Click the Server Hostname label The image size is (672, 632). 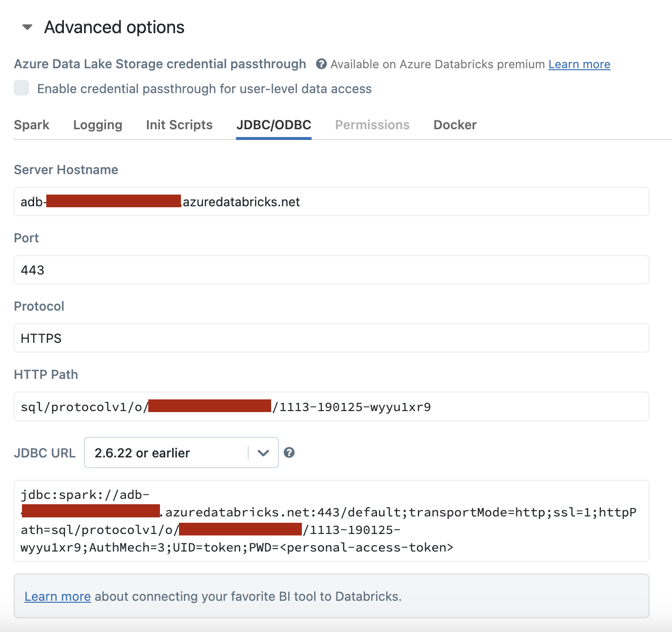[66, 170]
